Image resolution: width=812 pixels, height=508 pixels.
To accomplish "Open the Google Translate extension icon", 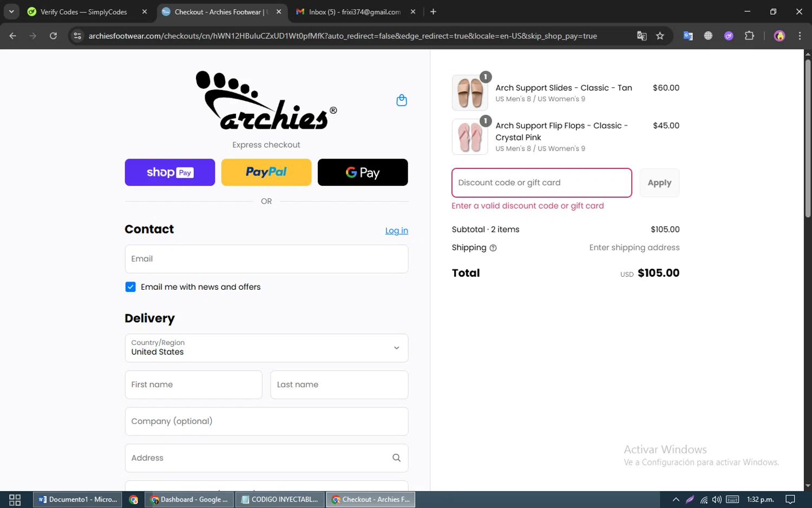I will click(x=688, y=36).
